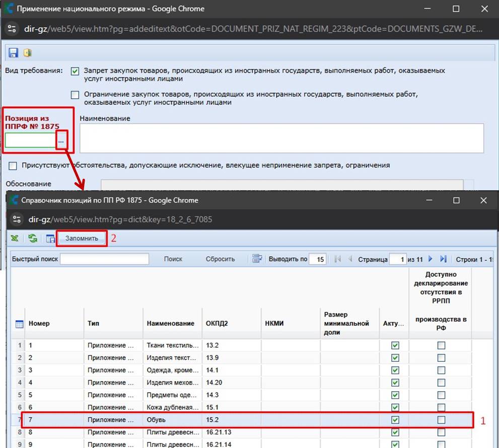Open site info icon in the national regime window

12,29
